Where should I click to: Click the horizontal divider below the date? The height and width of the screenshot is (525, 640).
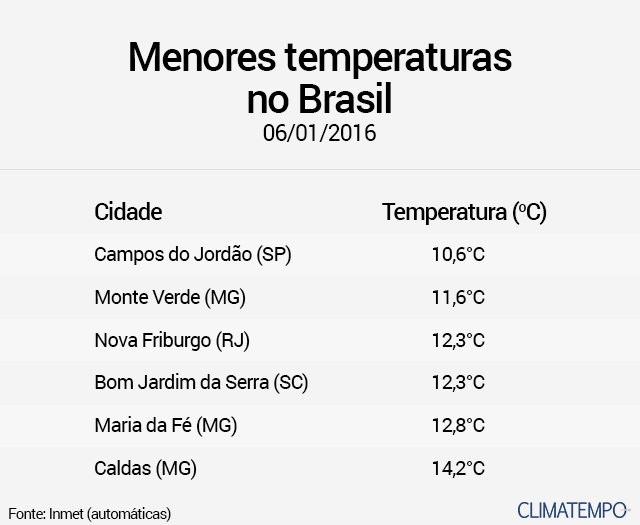320,169
